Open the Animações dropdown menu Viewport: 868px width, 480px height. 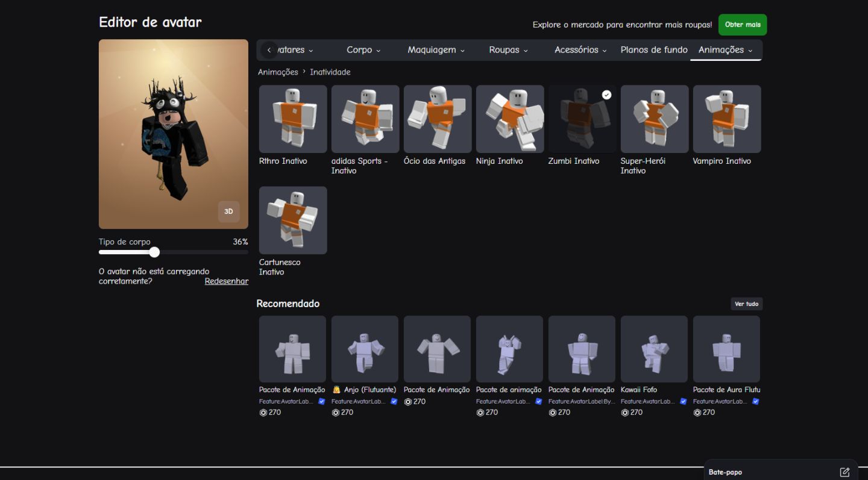(726, 50)
